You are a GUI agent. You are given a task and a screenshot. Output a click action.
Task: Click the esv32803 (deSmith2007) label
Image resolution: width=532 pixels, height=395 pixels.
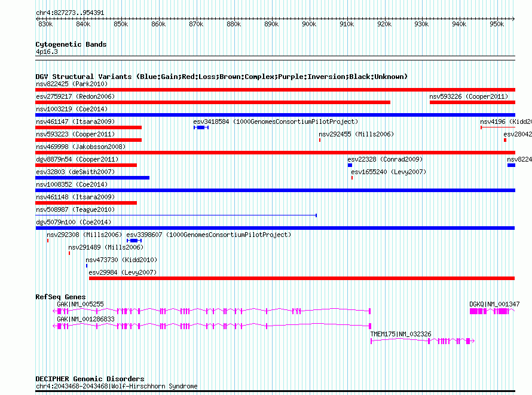coord(75,172)
